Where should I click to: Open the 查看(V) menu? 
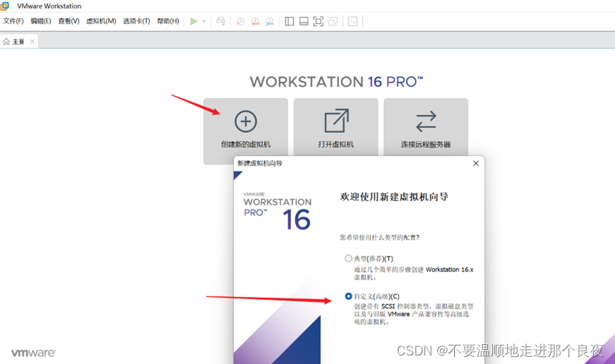[69, 21]
